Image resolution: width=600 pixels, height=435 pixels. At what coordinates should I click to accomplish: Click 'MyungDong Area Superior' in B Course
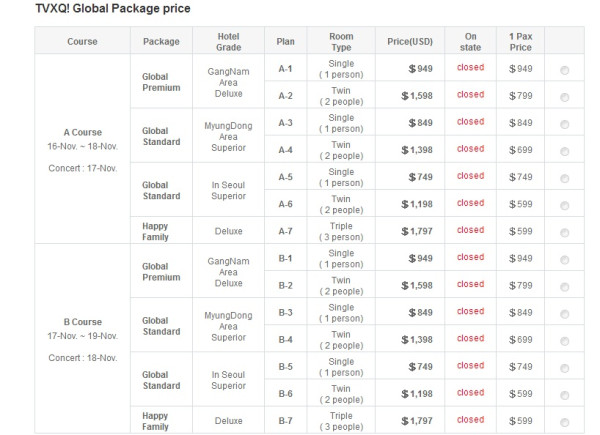coord(228,326)
